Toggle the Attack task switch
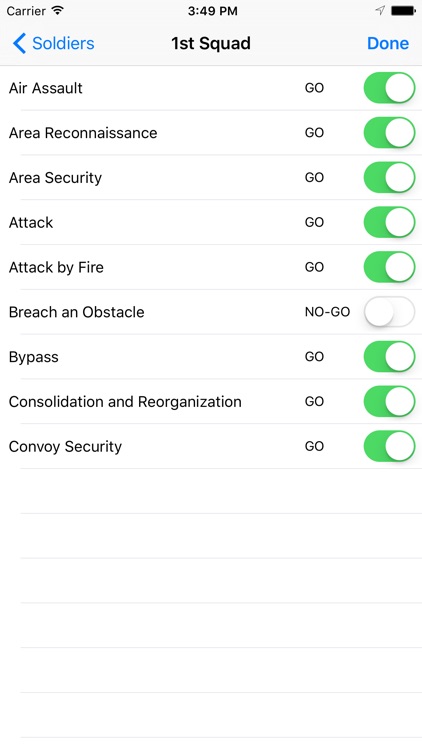This screenshot has width=422, height=750. (389, 222)
